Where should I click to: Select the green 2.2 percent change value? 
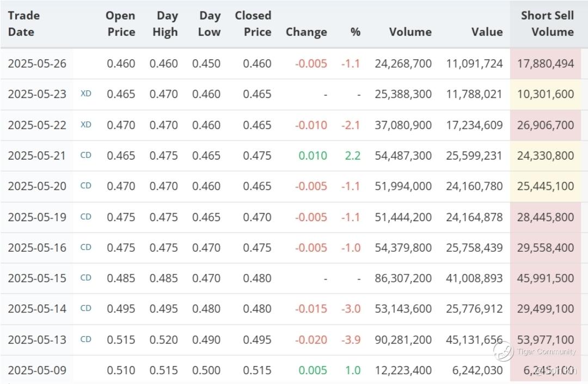[353, 155]
